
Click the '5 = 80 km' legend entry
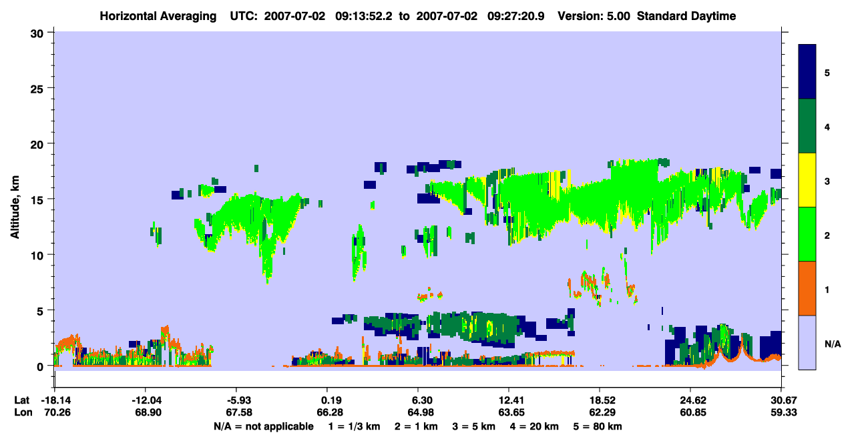pos(598,426)
